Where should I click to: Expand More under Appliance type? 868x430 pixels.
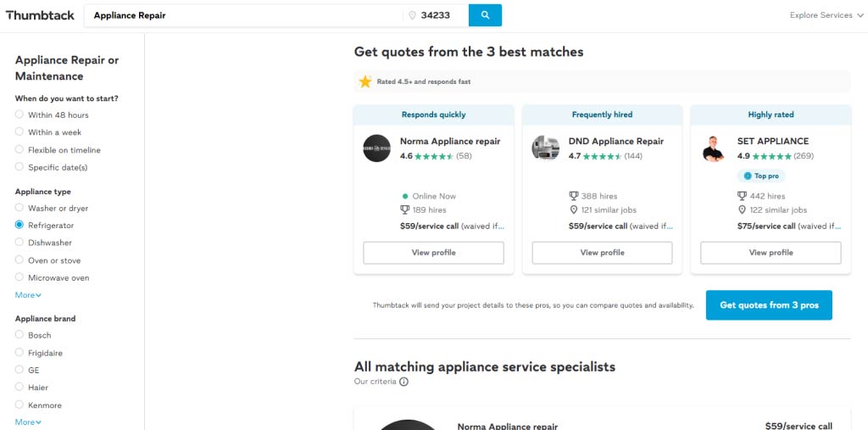coord(28,295)
